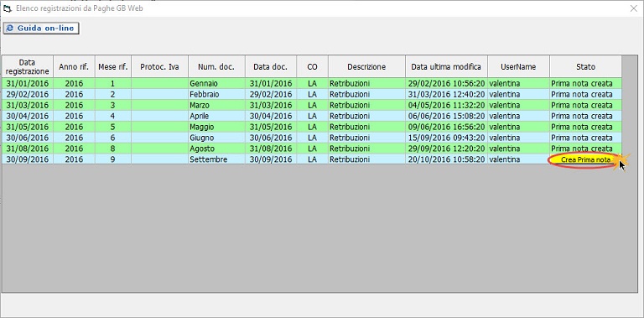644x318 pixels.
Task: Click the CO column header
Action: click(x=312, y=66)
